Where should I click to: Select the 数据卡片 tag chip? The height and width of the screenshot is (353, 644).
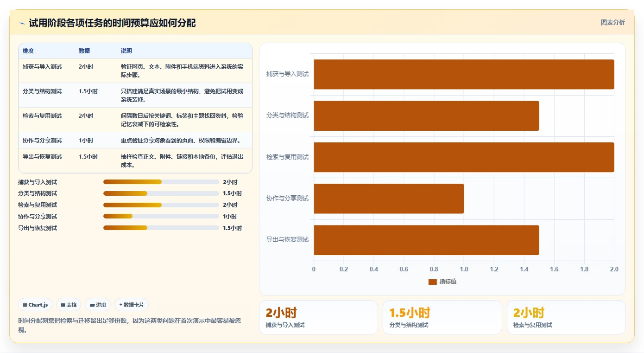132,305
